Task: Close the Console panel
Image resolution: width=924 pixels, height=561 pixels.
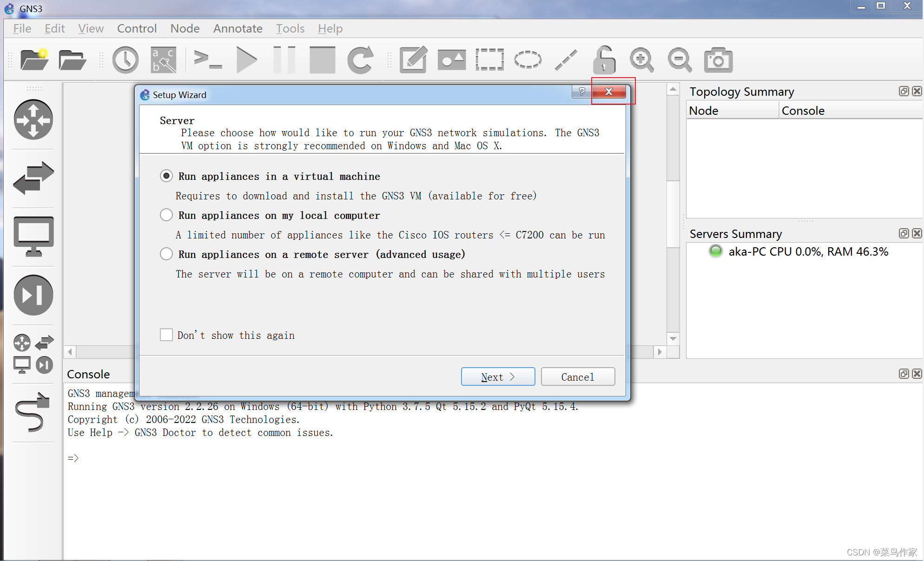Action: (917, 374)
